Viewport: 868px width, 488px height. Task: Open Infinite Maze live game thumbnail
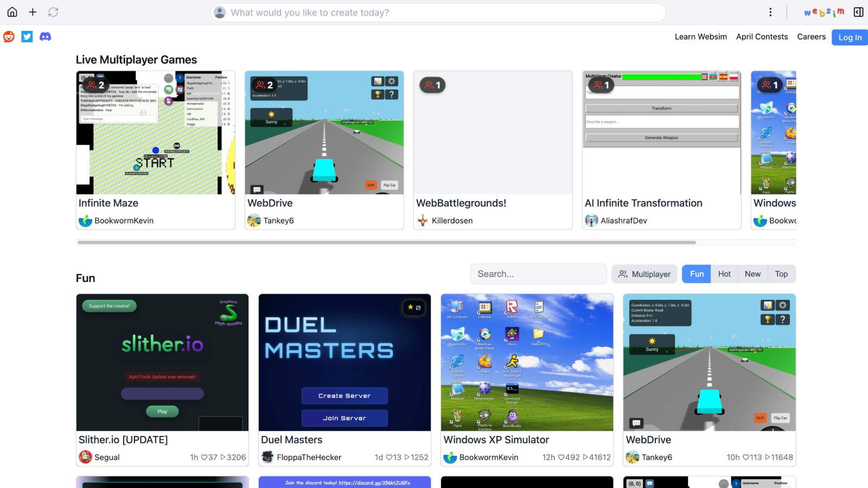(x=156, y=132)
